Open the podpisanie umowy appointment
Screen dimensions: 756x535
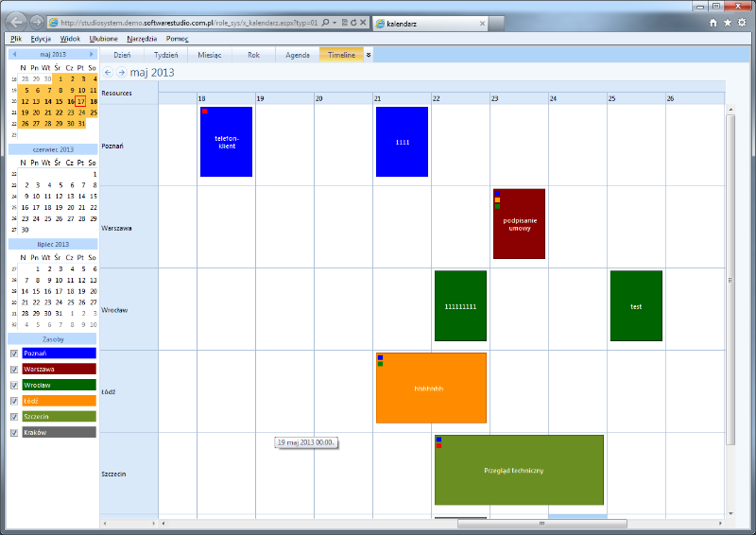point(519,224)
